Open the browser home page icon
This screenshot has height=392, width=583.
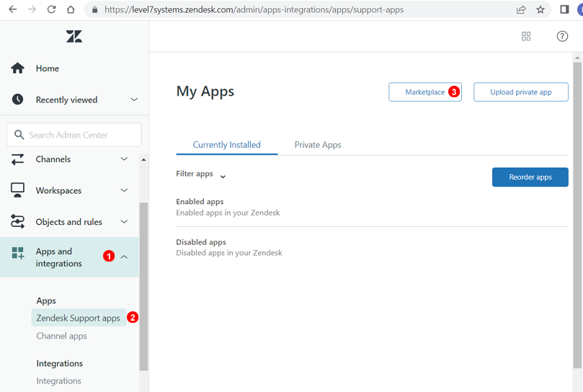point(71,9)
